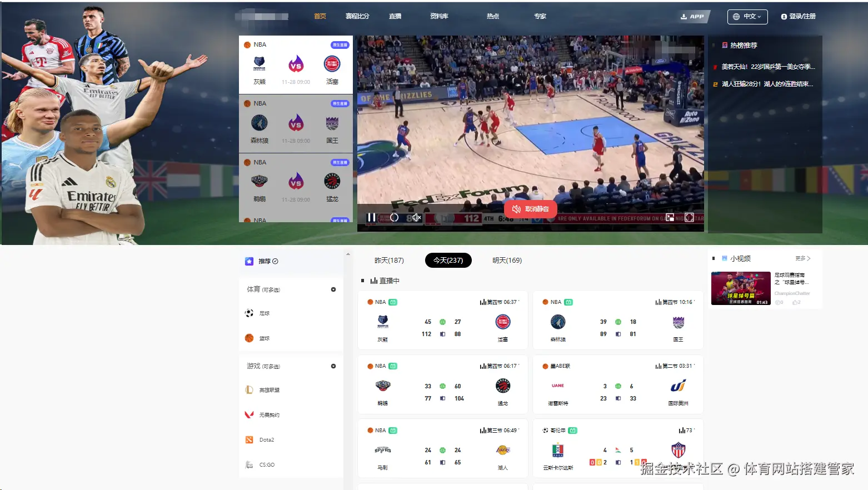Click the 小视频 section header icon

coord(725,258)
